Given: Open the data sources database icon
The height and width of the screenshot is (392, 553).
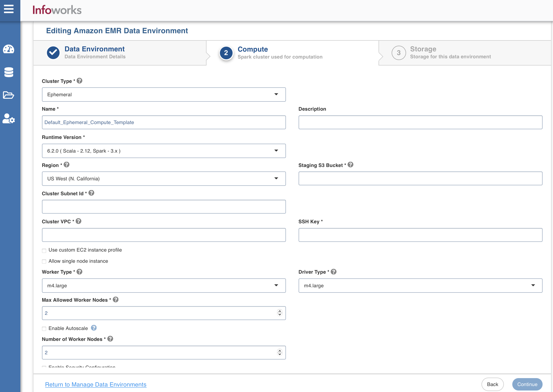Looking at the screenshot, I should tap(9, 72).
